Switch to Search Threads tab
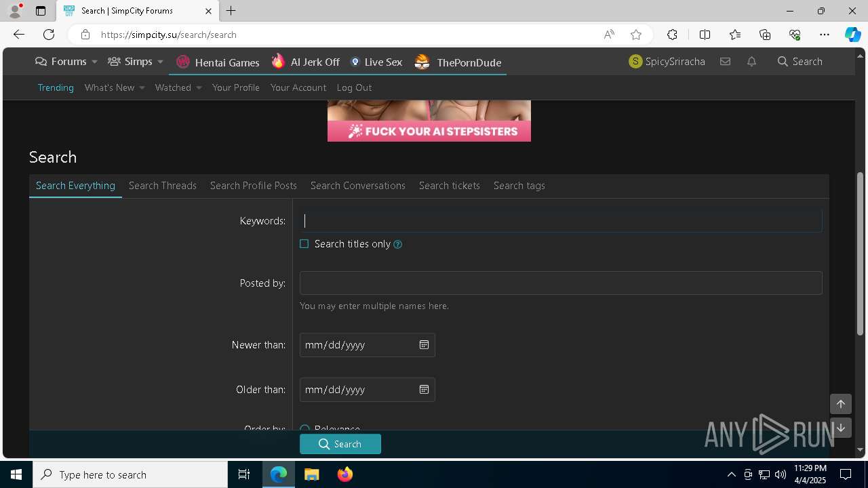The image size is (868, 488). coord(163,186)
